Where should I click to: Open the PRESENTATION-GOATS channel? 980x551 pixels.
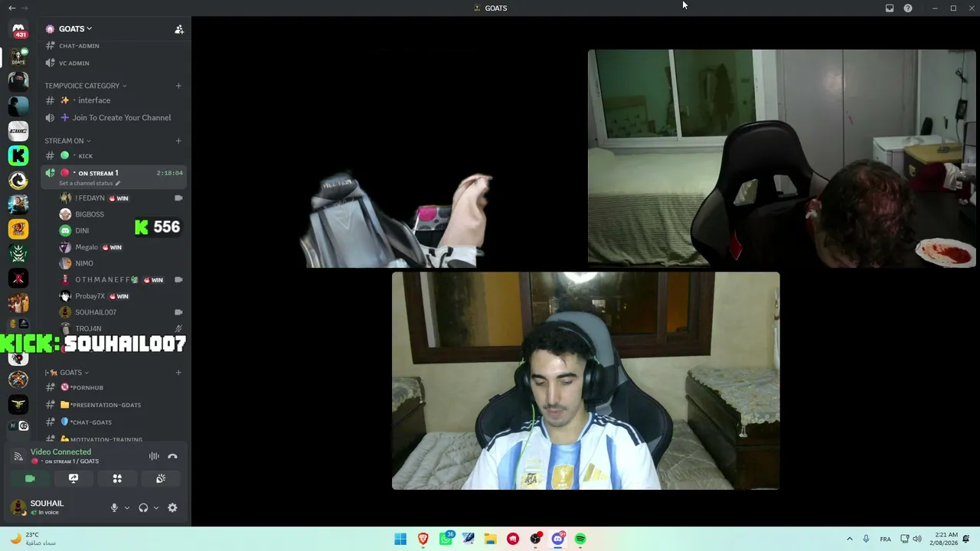113,405
